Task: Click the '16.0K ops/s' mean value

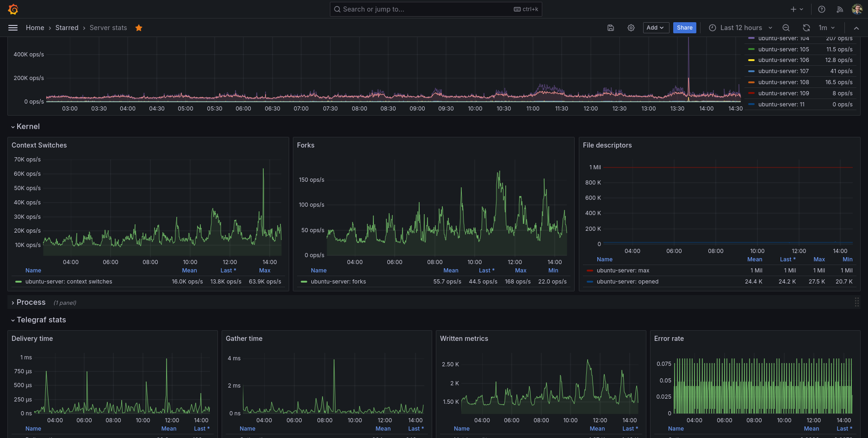Action: 187,282
